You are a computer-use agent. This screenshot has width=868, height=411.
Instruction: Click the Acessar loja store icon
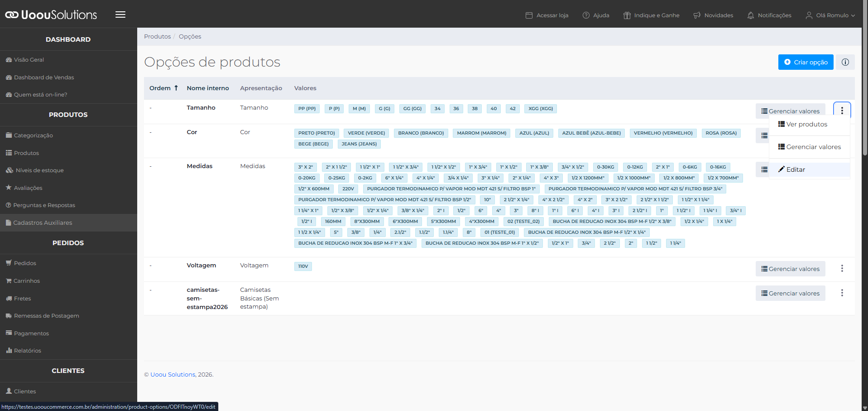529,15
